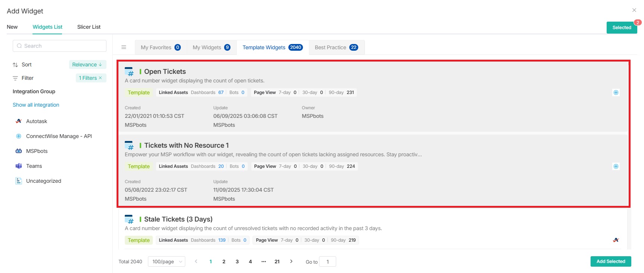
Task: Open the 100/page size dropdown
Action: (167, 261)
